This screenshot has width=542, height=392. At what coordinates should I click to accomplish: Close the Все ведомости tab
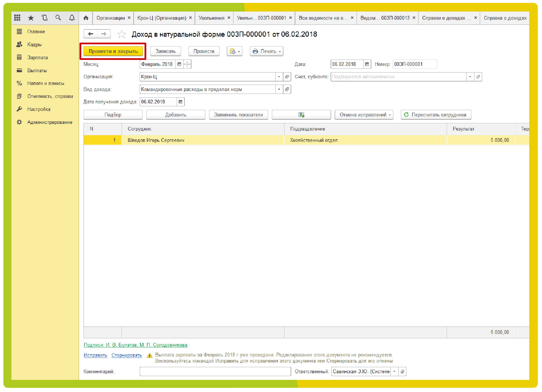tap(352, 18)
